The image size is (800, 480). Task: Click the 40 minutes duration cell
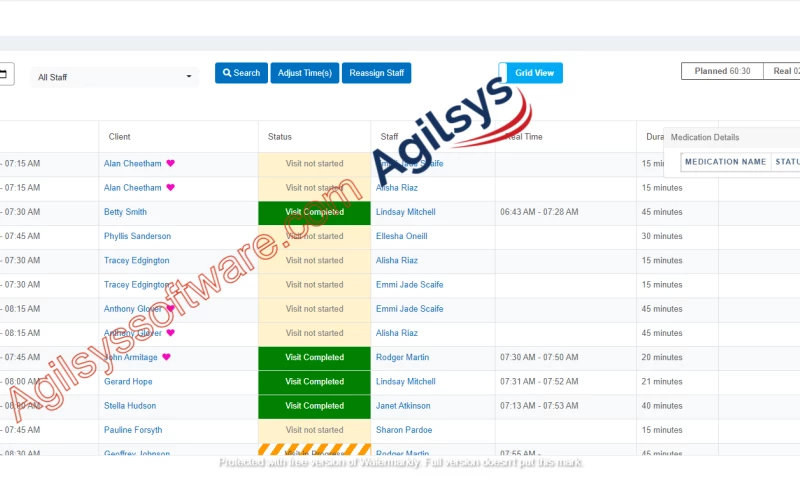pyautogui.click(x=662, y=406)
